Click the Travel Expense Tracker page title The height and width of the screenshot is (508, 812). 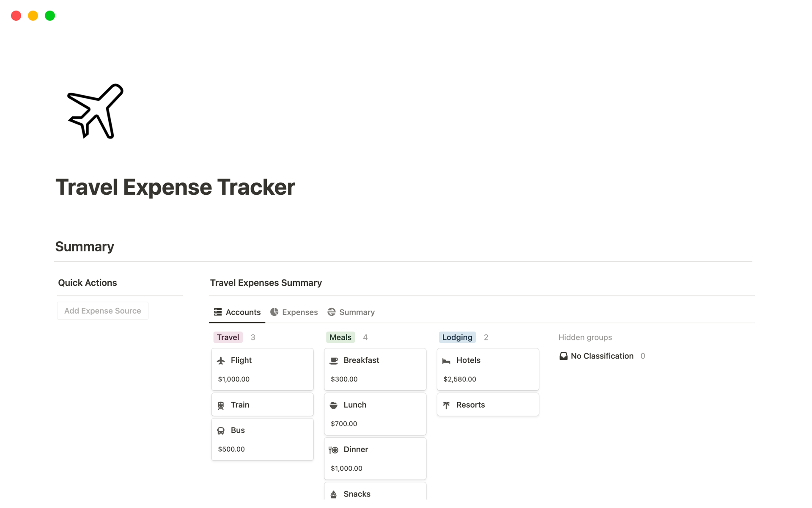click(x=175, y=187)
